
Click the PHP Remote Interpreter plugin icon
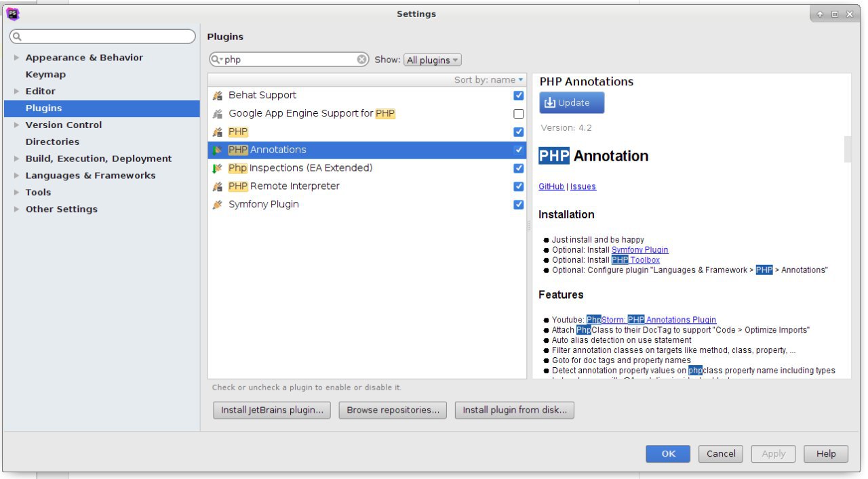pyautogui.click(x=218, y=186)
